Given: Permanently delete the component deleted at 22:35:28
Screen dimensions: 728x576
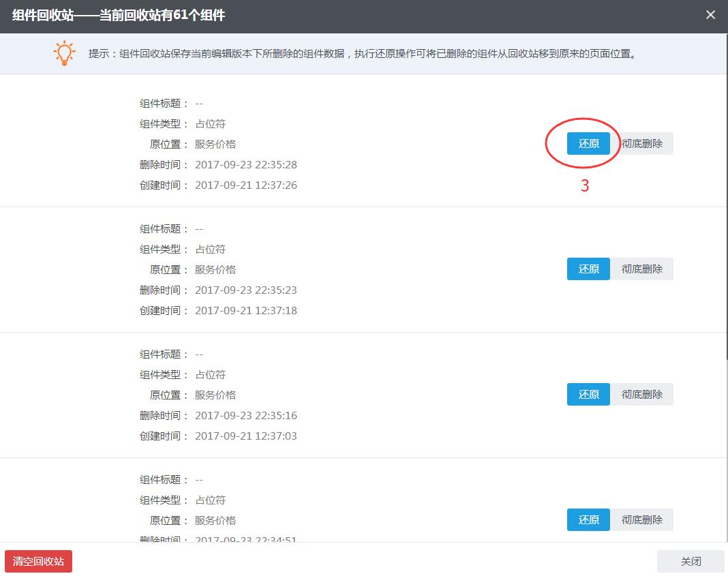Looking at the screenshot, I should pos(641,144).
